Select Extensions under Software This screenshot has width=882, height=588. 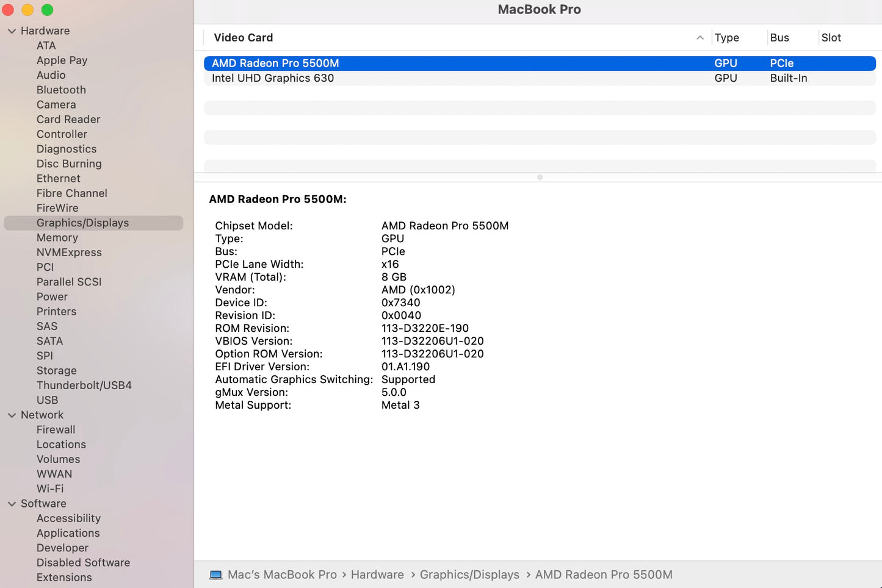click(64, 577)
